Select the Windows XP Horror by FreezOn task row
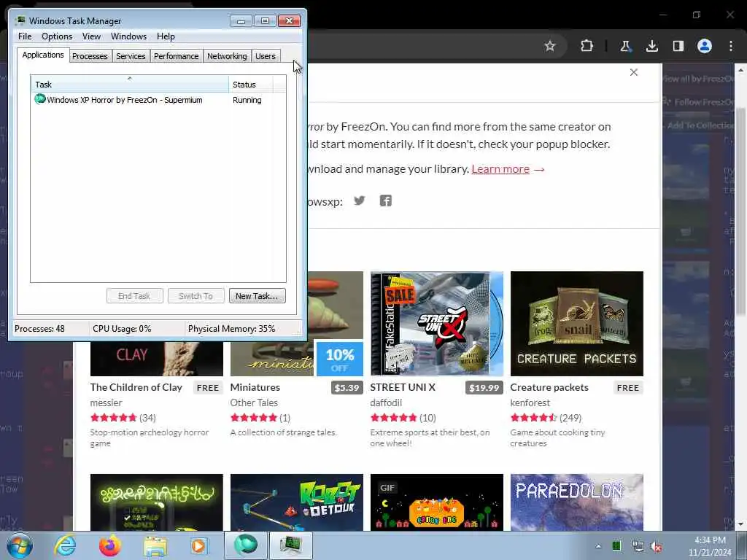 pyautogui.click(x=158, y=100)
